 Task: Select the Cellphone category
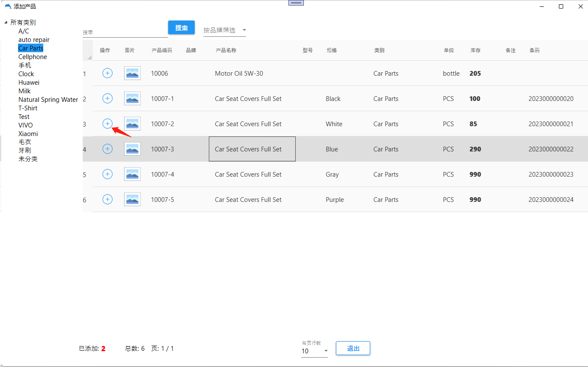[33, 57]
